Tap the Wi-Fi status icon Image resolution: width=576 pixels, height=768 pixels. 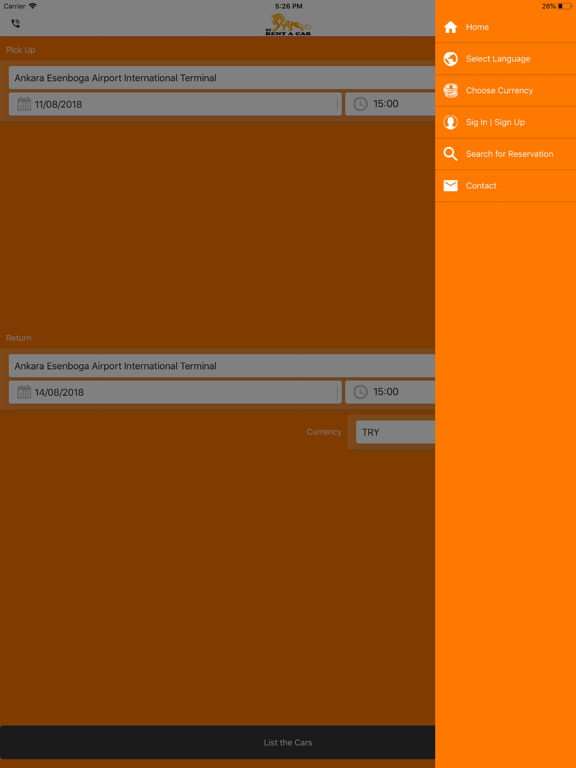point(32,6)
